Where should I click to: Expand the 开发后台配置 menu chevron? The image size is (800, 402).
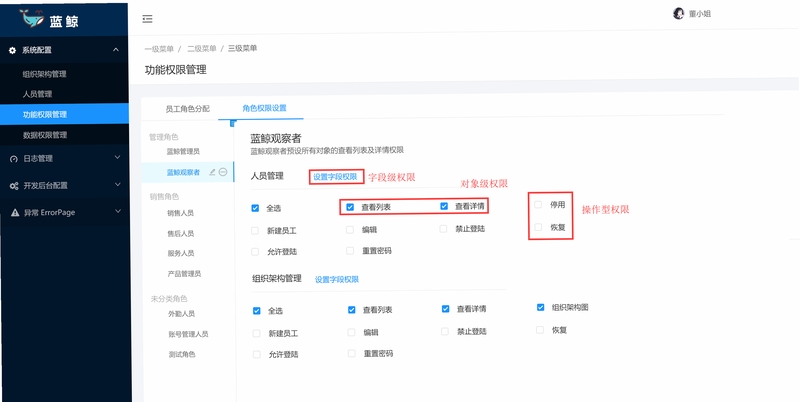117,184
